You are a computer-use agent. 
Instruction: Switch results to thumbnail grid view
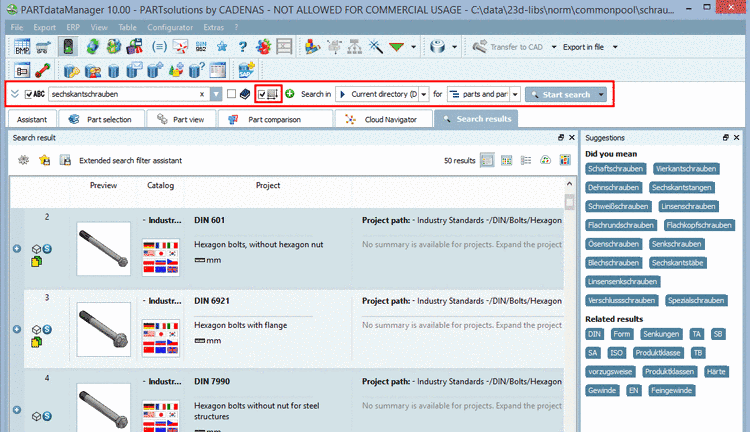(507, 160)
